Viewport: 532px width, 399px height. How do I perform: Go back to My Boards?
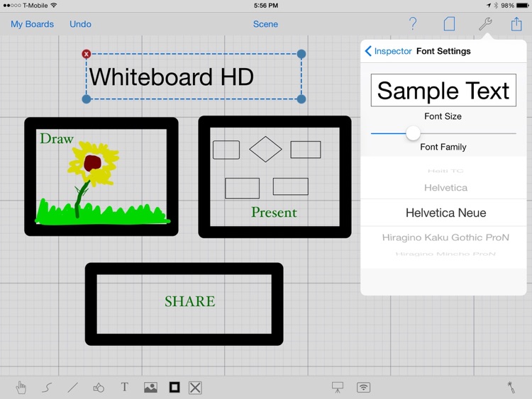[32, 24]
